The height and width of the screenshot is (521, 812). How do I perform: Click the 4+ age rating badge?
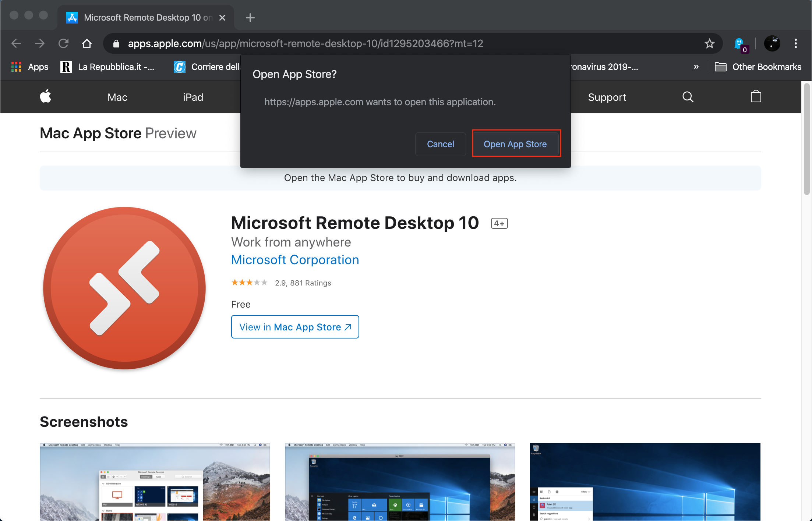(x=499, y=223)
